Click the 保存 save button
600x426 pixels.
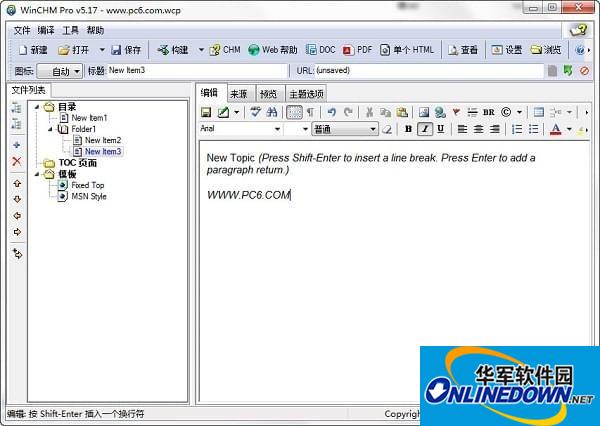coord(126,50)
